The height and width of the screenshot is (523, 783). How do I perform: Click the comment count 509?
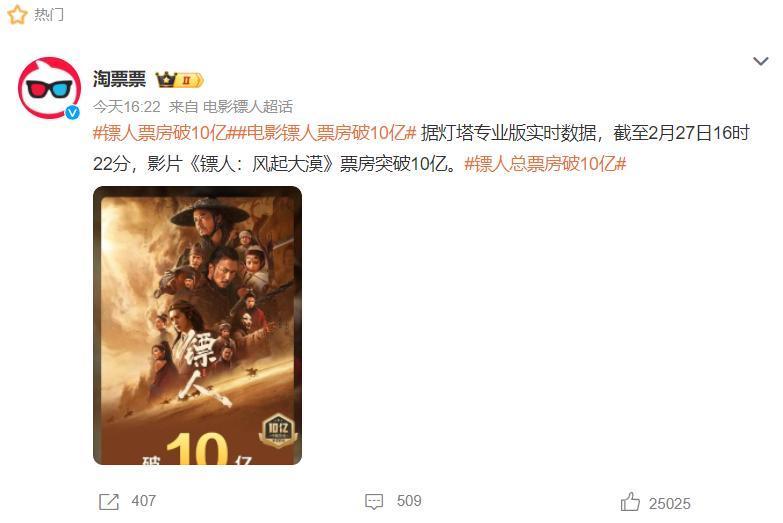[x=409, y=501]
